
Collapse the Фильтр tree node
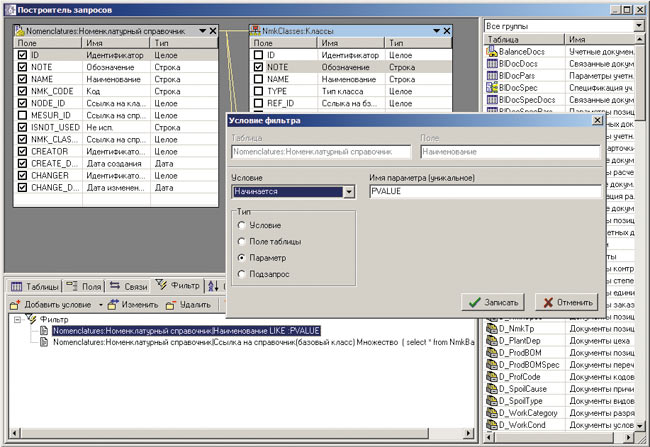[19, 319]
